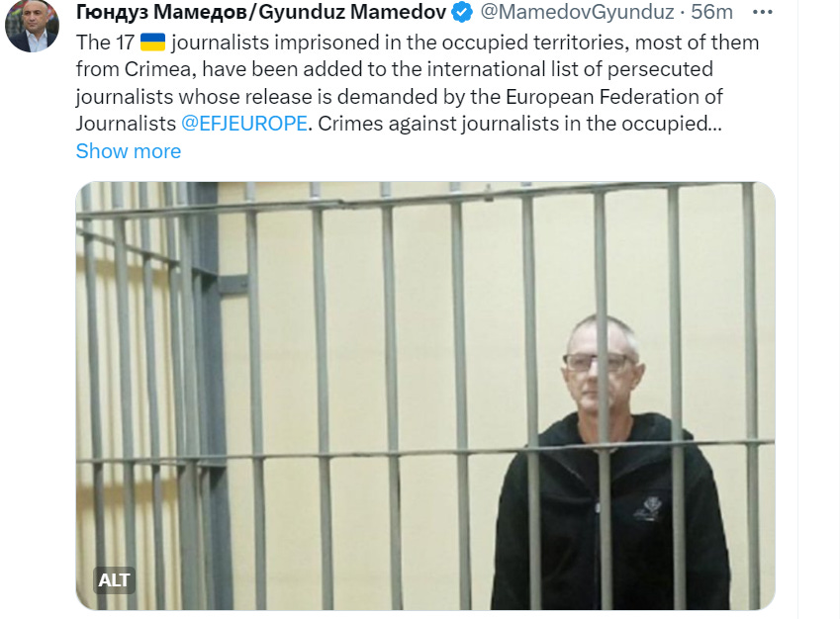Open Gyunduz Mamedov's round profile avatar
This screenshot has width=840, height=619.
[x=32, y=26]
